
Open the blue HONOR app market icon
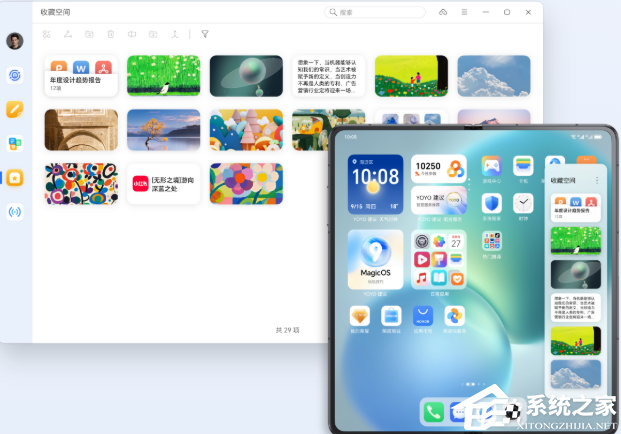[x=423, y=316]
